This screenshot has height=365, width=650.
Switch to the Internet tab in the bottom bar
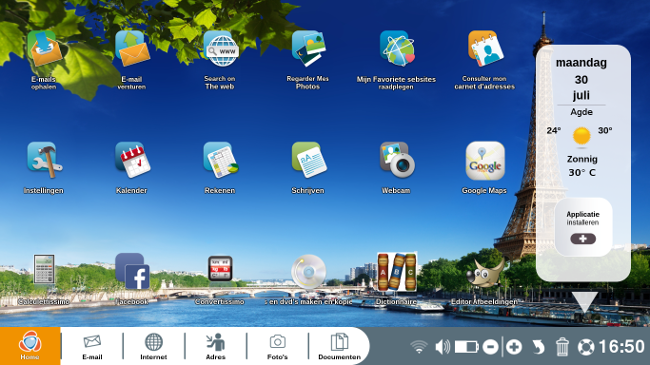pos(153,346)
